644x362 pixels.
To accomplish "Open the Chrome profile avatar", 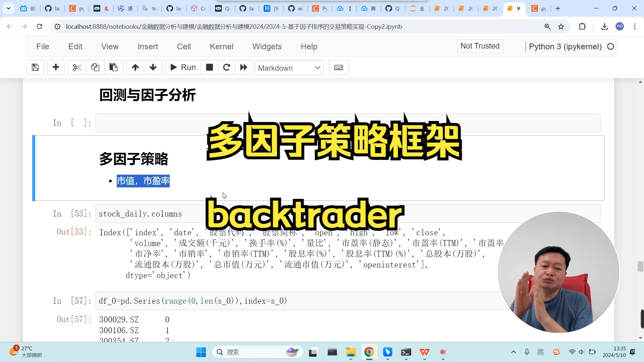I will [x=620, y=26].
